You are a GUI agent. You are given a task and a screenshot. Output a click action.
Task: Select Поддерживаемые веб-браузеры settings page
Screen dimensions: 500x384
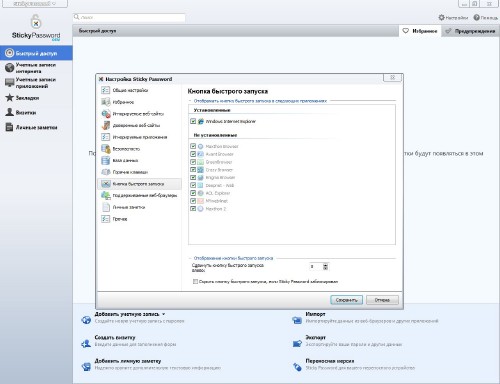coord(139,195)
